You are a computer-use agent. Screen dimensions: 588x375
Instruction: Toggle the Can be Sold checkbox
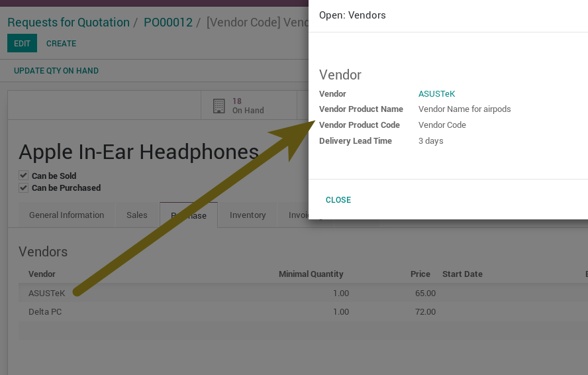pyautogui.click(x=24, y=176)
